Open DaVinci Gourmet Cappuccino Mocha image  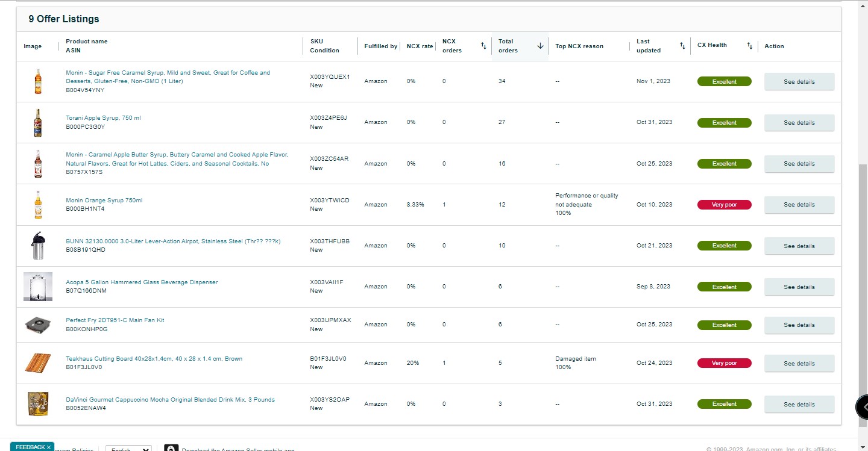[x=38, y=404]
